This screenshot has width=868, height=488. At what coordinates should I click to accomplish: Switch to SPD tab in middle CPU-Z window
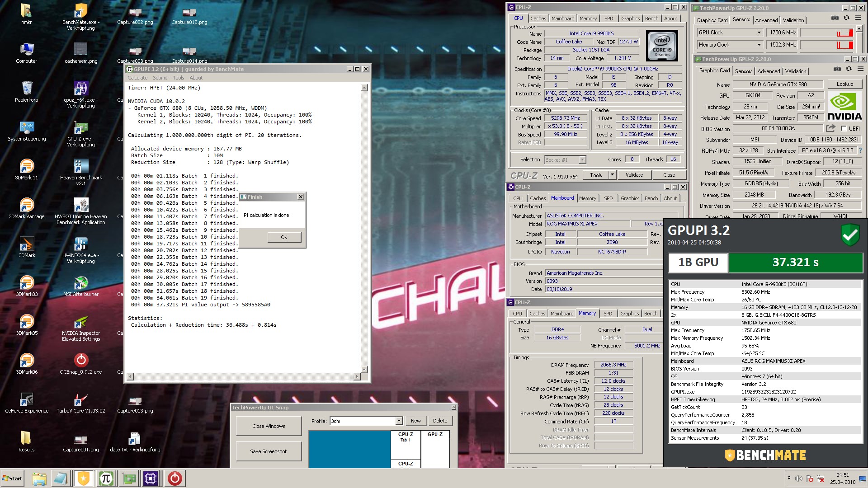click(609, 198)
